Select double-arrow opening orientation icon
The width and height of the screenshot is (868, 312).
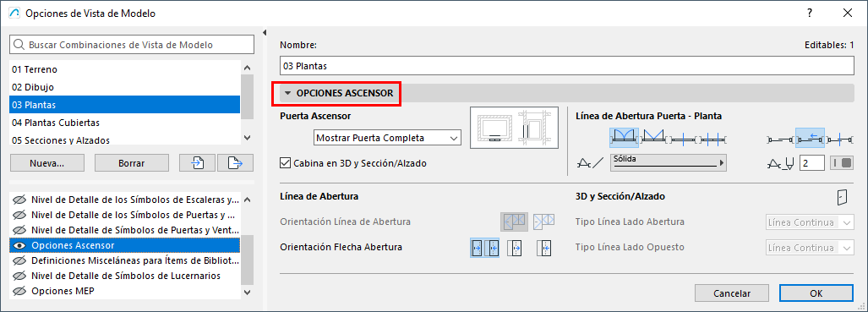point(484,249)
